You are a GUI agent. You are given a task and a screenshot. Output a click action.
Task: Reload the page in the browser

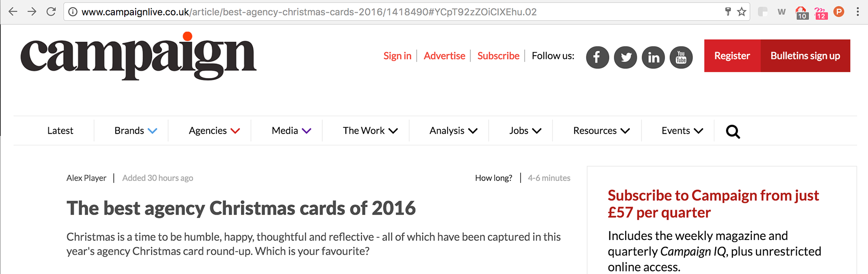[x=51, y=12]
